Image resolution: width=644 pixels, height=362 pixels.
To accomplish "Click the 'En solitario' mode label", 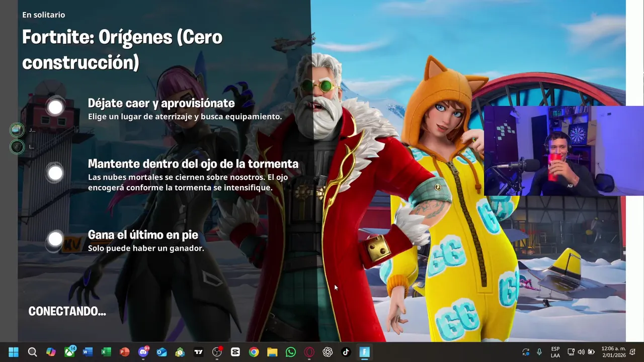I will (x=43, y=15).
